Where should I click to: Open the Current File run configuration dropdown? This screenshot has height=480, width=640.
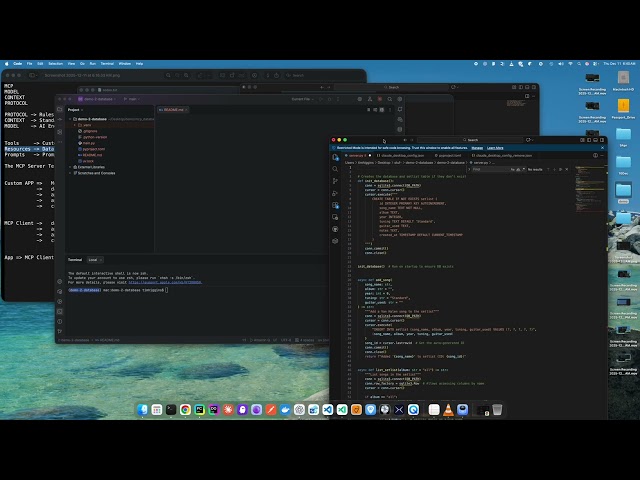[303, 99]
